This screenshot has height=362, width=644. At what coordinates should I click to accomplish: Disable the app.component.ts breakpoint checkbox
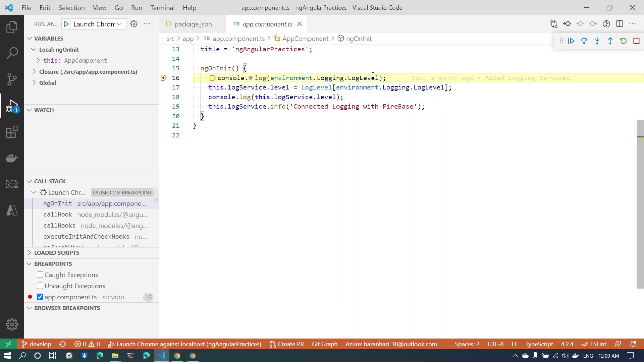pos(40,297)
